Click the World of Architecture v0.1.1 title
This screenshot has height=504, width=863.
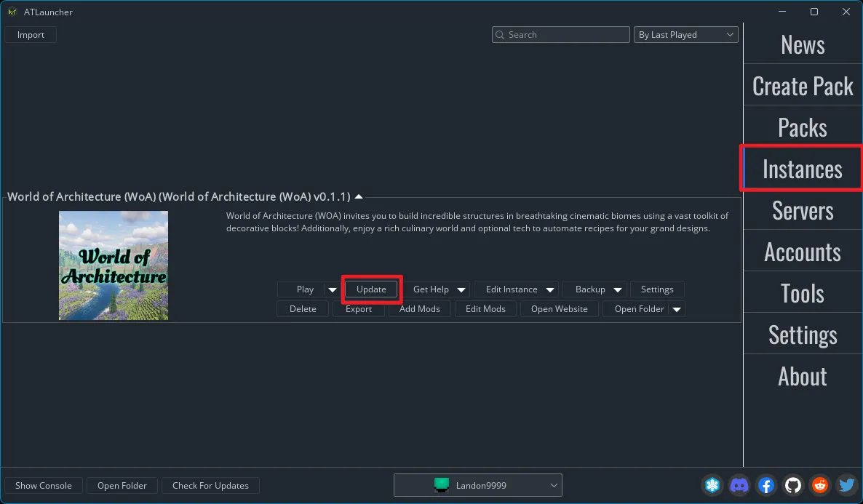pos(179,196)
